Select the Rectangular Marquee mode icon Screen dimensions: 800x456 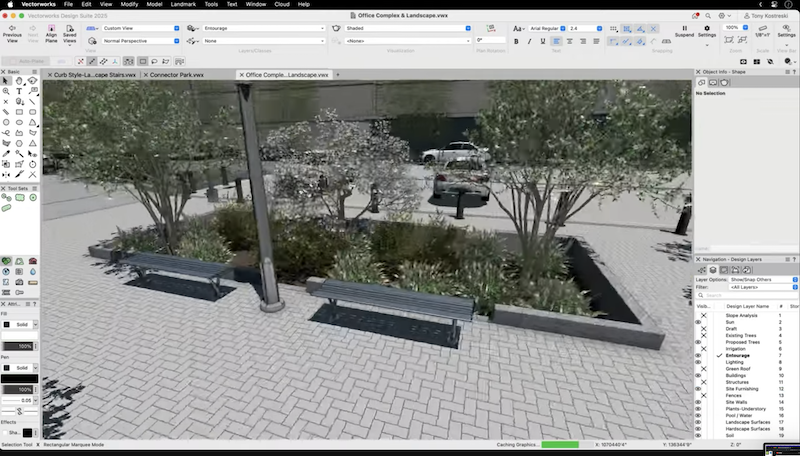pos(143,61)
